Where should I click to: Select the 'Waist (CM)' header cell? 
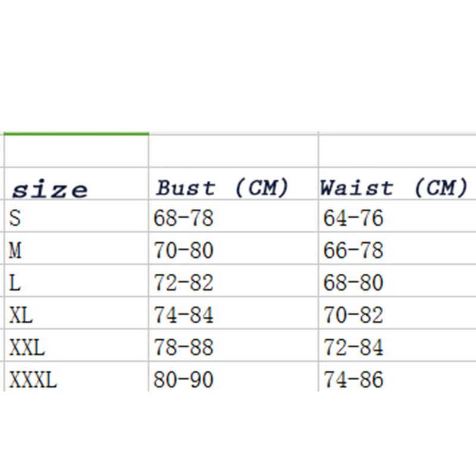(x=393, y=189)
